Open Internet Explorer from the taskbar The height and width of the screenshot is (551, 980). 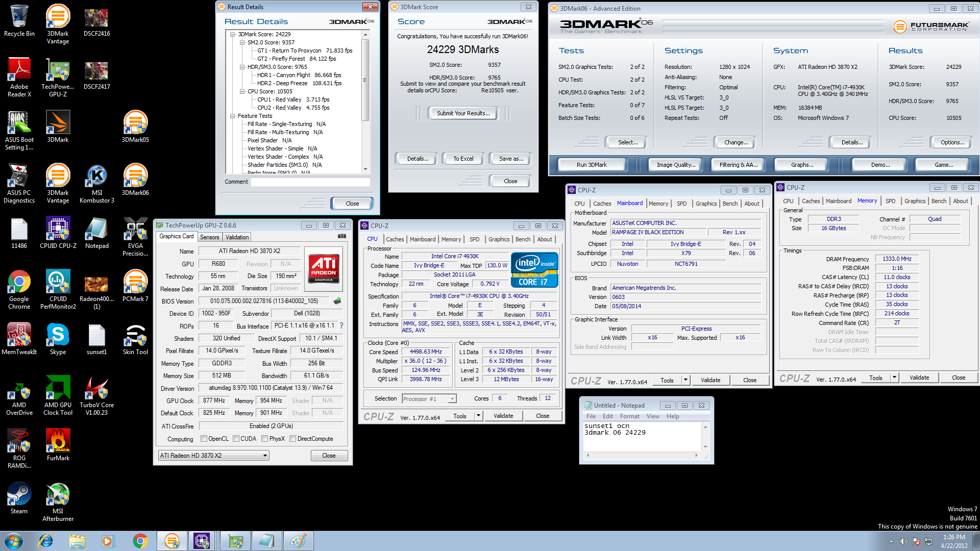tap(46, 541)
